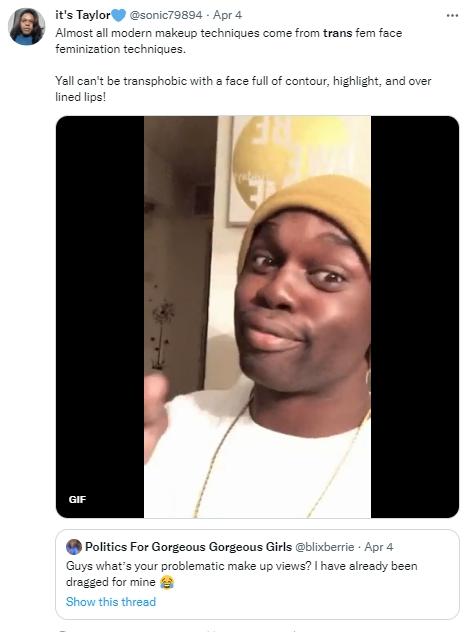Open the "it's Taylor" display name

[83, 15]
